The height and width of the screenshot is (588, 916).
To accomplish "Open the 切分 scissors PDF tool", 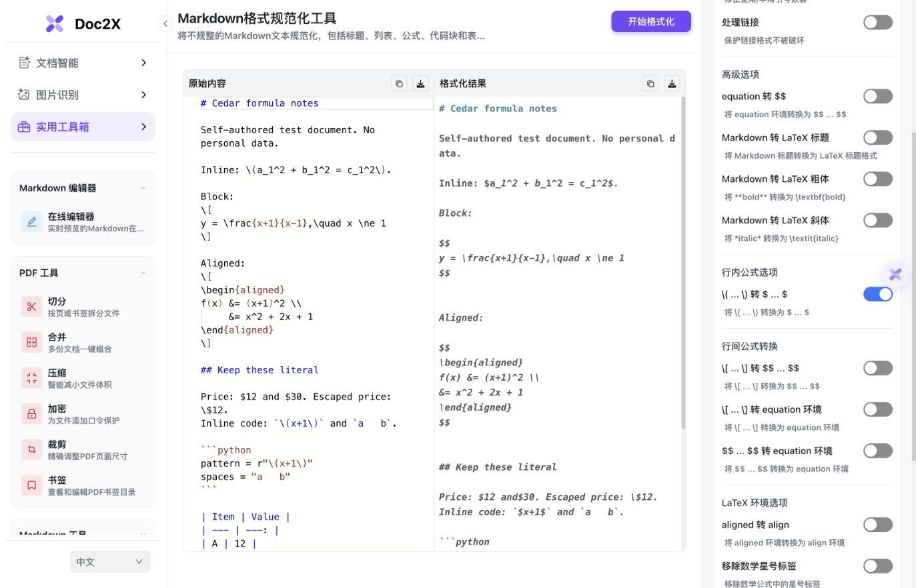I will click(31, 307).
